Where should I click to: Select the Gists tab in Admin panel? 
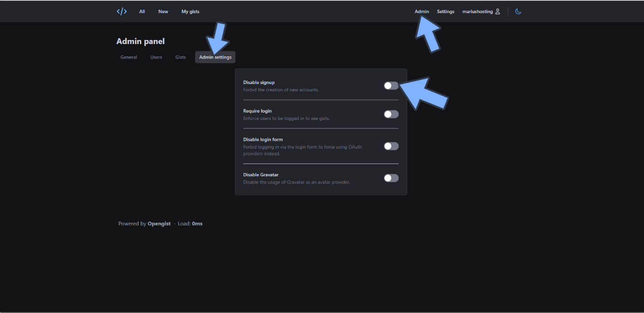coord(180,57)
